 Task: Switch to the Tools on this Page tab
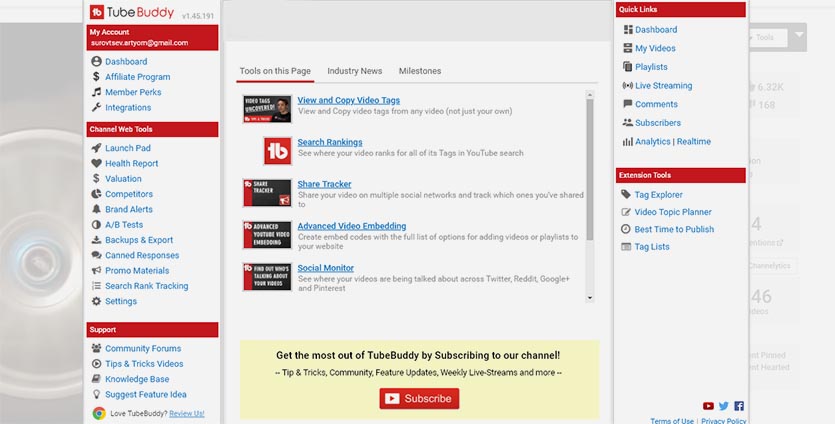275,71
